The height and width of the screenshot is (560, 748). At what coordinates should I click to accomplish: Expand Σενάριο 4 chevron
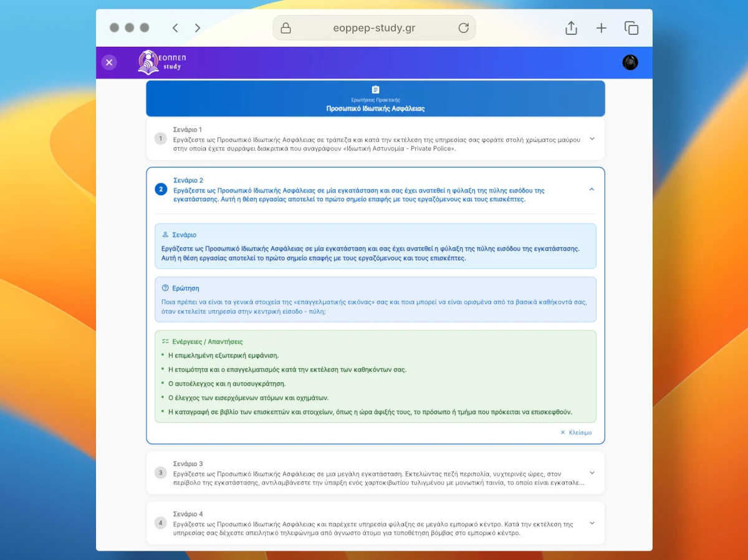point(592,523)
